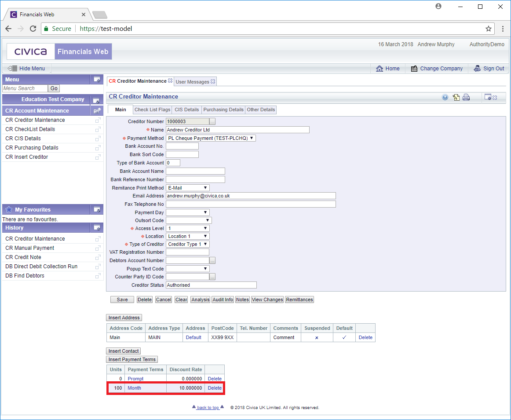
Task: Click the Save button
Action: (122, 299)
